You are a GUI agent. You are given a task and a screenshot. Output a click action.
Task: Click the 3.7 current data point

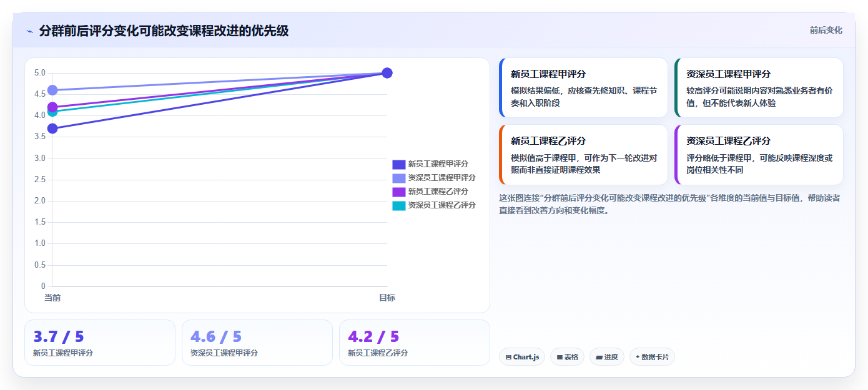tap(52, 129)
